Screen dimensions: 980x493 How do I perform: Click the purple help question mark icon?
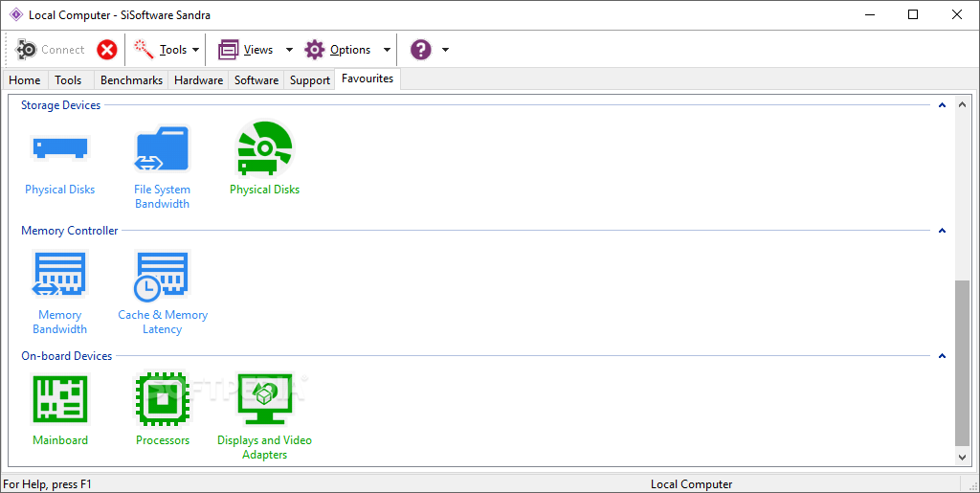tap(421, 50)
